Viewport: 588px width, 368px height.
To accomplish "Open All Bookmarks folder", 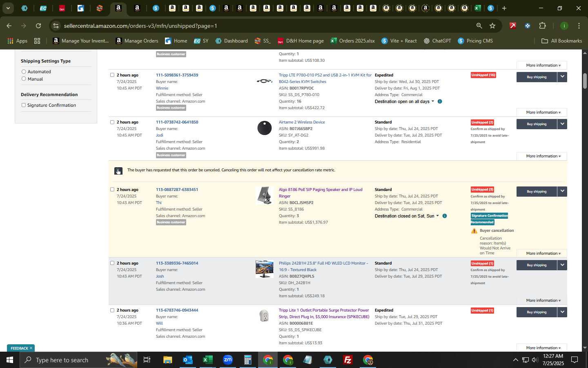I will pyautogui.click(x=561, y=41).
